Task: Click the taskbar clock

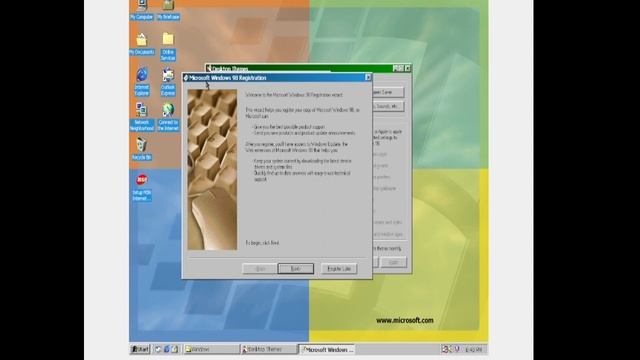Action: click(473, 350)
